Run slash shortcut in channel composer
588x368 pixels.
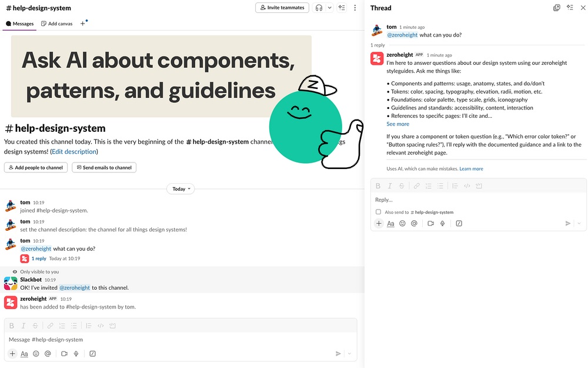pyautogui.click(x=93, y=354)
